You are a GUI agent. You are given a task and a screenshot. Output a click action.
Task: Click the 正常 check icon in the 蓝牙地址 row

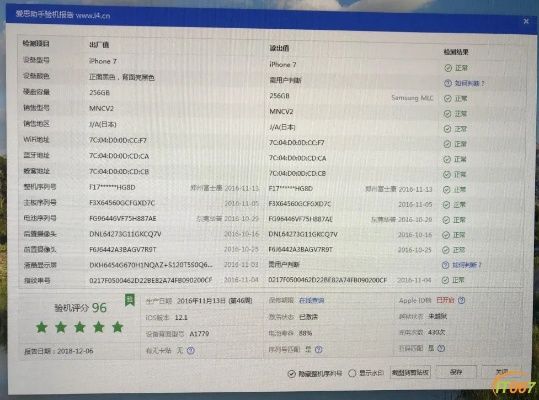click(x=447, y=159)
